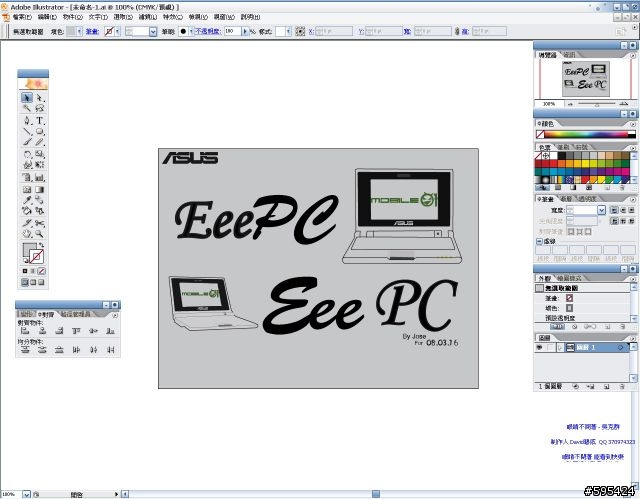Set Color mode button in toolbox
640x499 pixels.
(24, 271)
